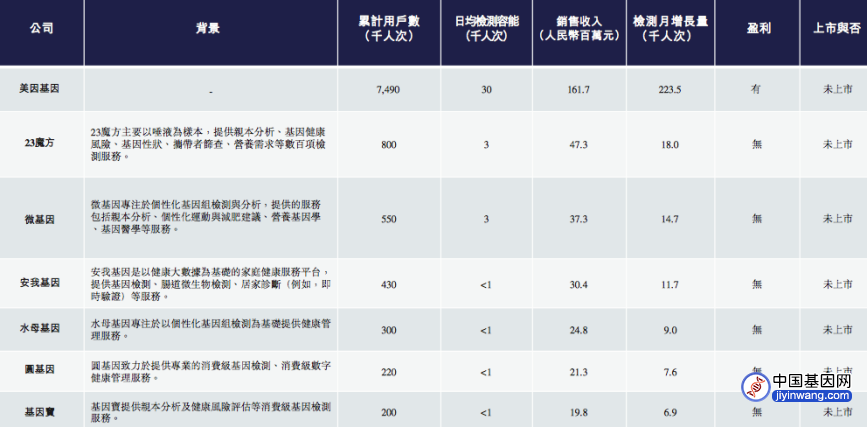
Task: Click 美因基因 profit cell 有
Action: tap(756, 89)
